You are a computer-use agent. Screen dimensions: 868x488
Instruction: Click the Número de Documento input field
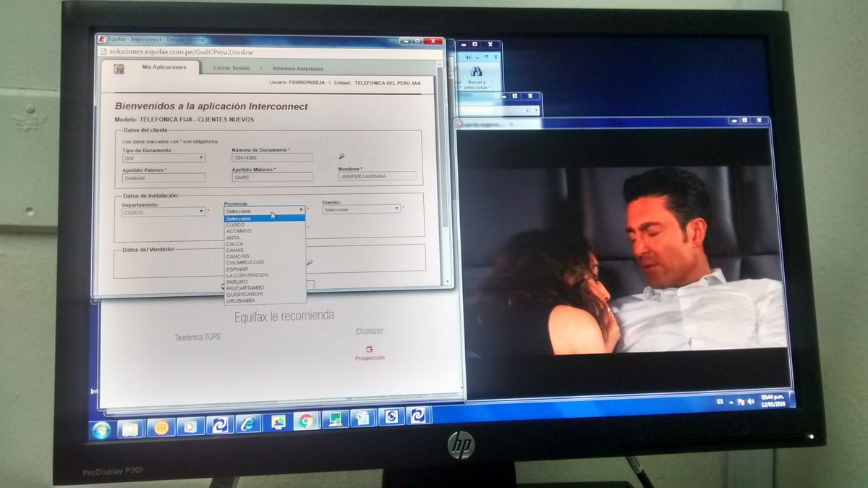[x=272, y=157]
